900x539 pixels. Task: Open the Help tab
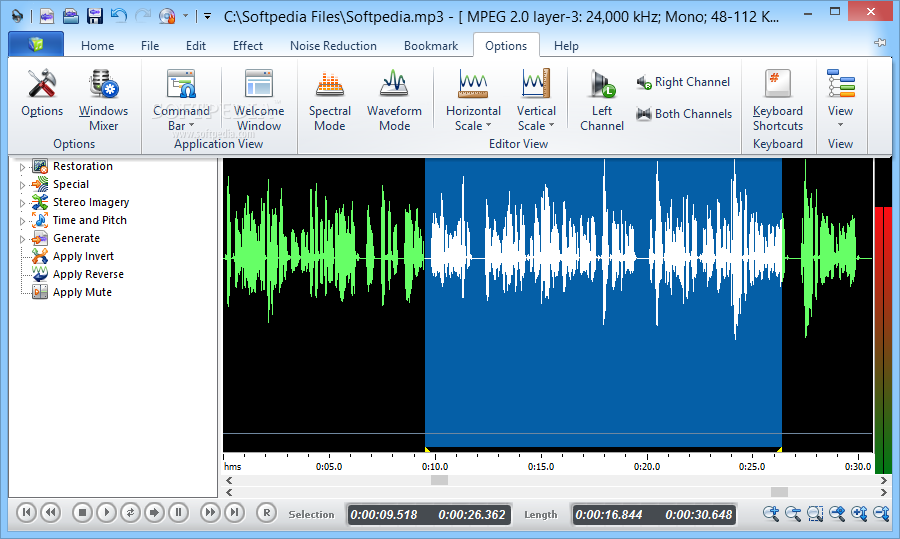click(x=566, y=45)
